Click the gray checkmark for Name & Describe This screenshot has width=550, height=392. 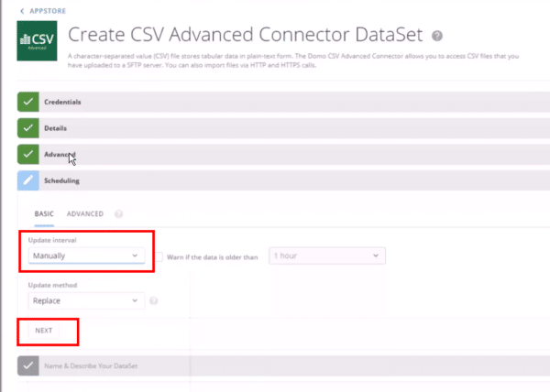pos(27,366)
